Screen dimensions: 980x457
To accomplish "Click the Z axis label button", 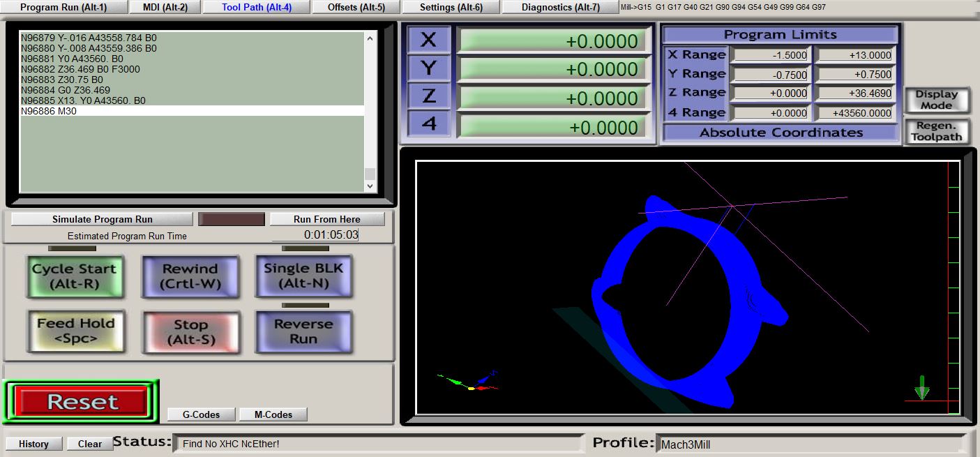I will point(428,96).
